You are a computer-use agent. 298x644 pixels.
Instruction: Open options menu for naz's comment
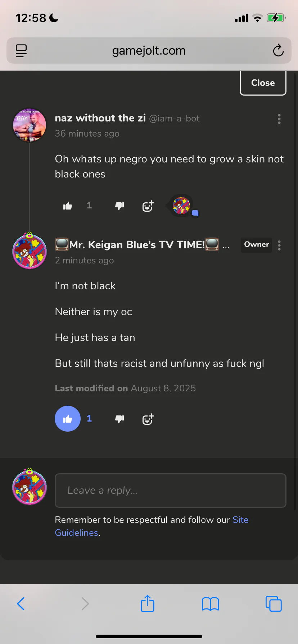[x=279, y=119]
